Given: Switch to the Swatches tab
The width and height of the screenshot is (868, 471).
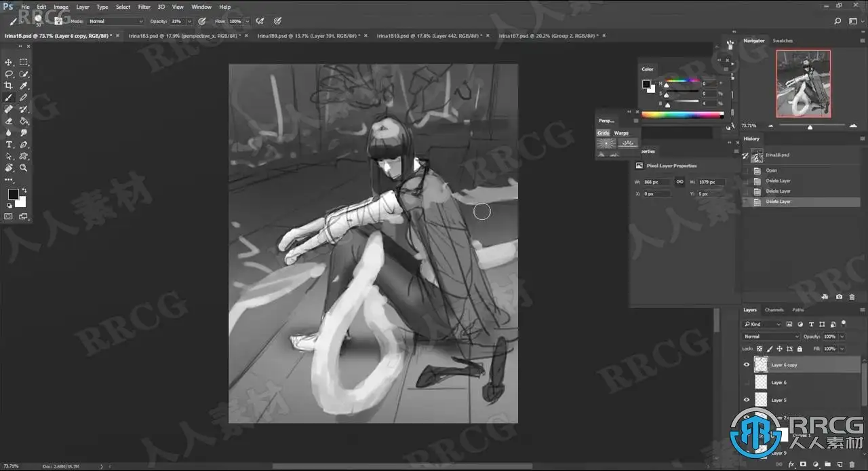Looking at the screenshot, I should pyautogui.click(x=783, y=41).
